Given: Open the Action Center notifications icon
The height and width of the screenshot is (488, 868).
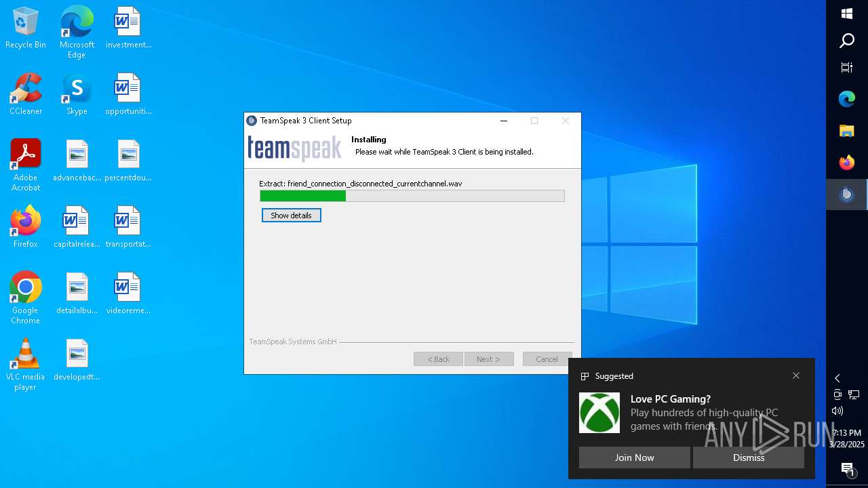Looking at the screenshot, I should (x=847, y=469).
